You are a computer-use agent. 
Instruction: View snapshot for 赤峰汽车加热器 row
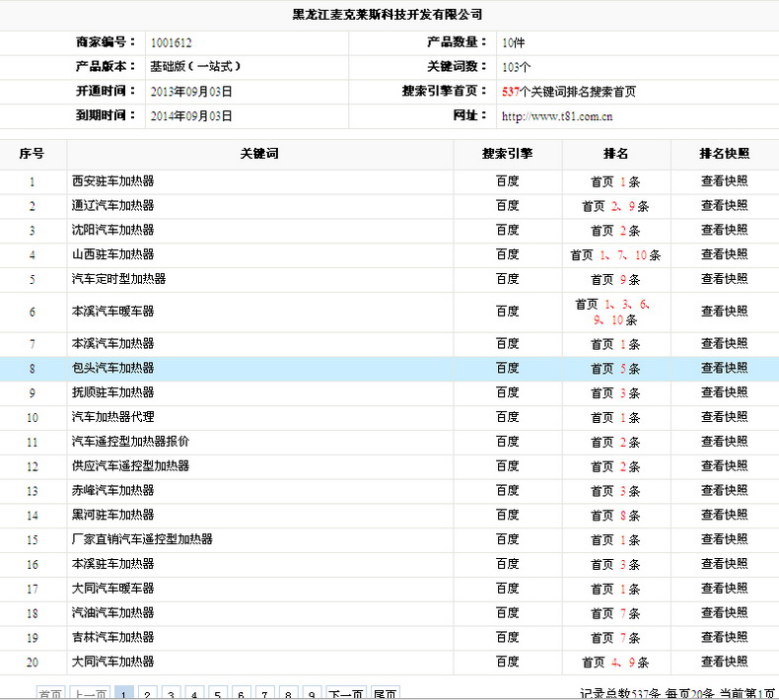[724, 490]
